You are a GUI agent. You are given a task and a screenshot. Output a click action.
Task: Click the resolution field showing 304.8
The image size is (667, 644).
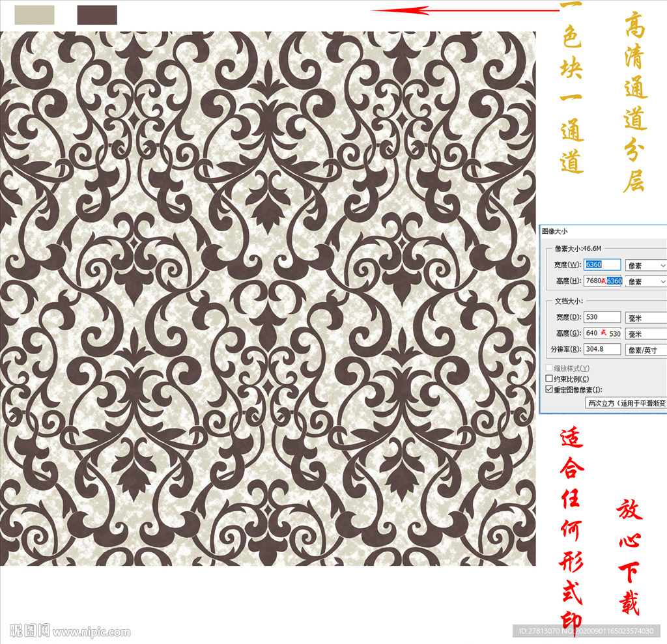[x=602, y=349]
